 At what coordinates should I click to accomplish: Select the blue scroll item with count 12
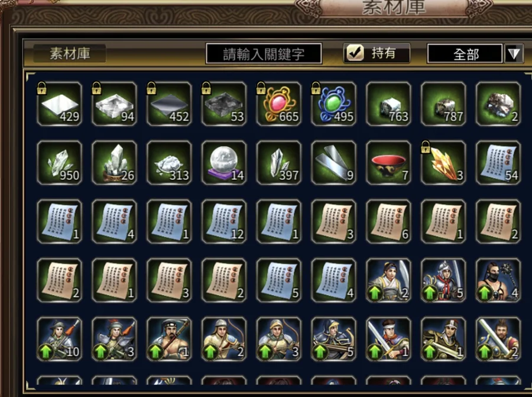coord(224,222)
